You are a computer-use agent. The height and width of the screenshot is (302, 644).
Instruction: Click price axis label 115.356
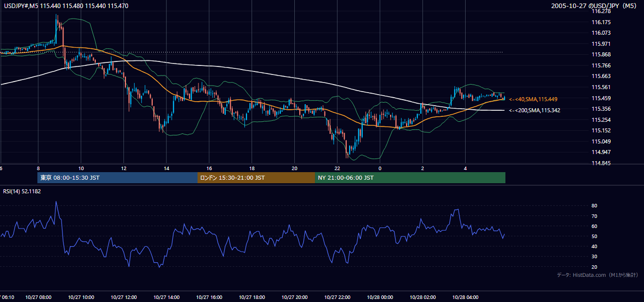point(602,109)
